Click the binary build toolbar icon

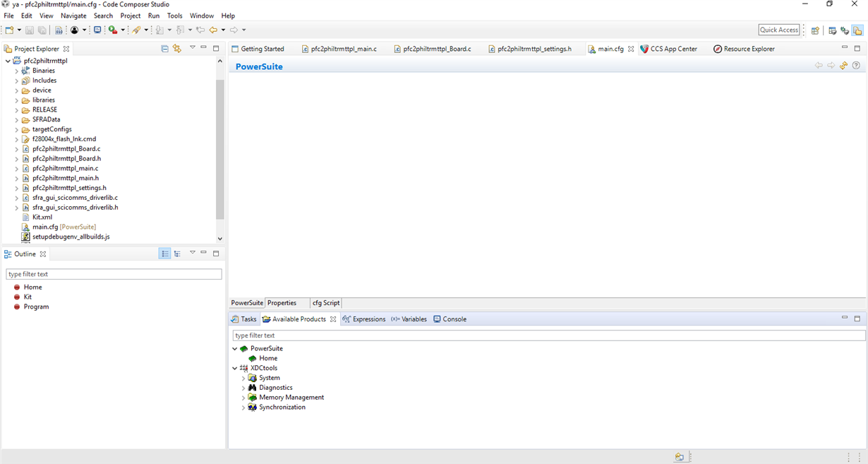coord(59,30)
